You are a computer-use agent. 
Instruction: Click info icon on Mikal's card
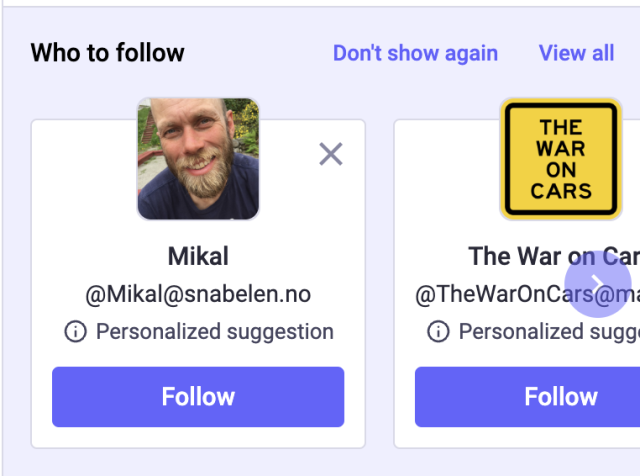75,332
